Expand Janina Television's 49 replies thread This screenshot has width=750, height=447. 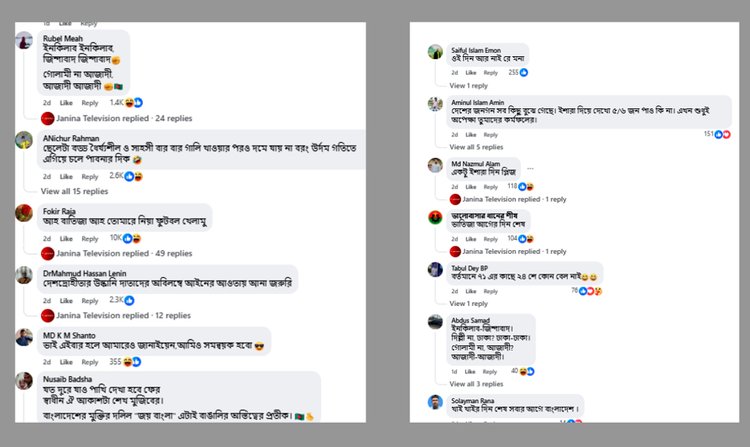pos(130,253)
